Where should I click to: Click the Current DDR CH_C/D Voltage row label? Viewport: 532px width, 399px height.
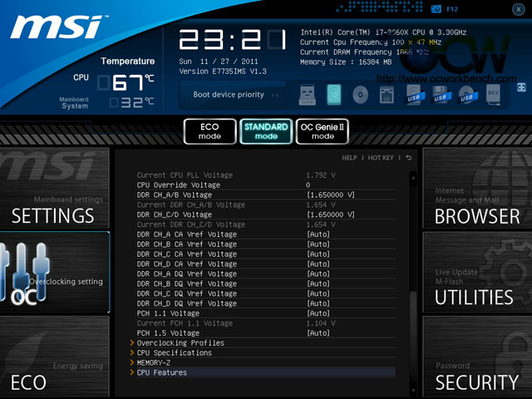[x=190, y=224]
